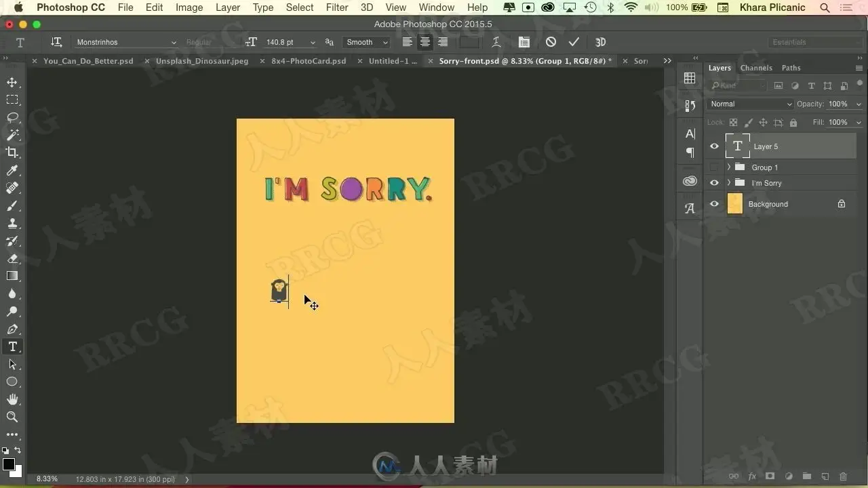Select the Zoom tool
The height and width of the screenshot is (488, 868).
click(12, 417)
